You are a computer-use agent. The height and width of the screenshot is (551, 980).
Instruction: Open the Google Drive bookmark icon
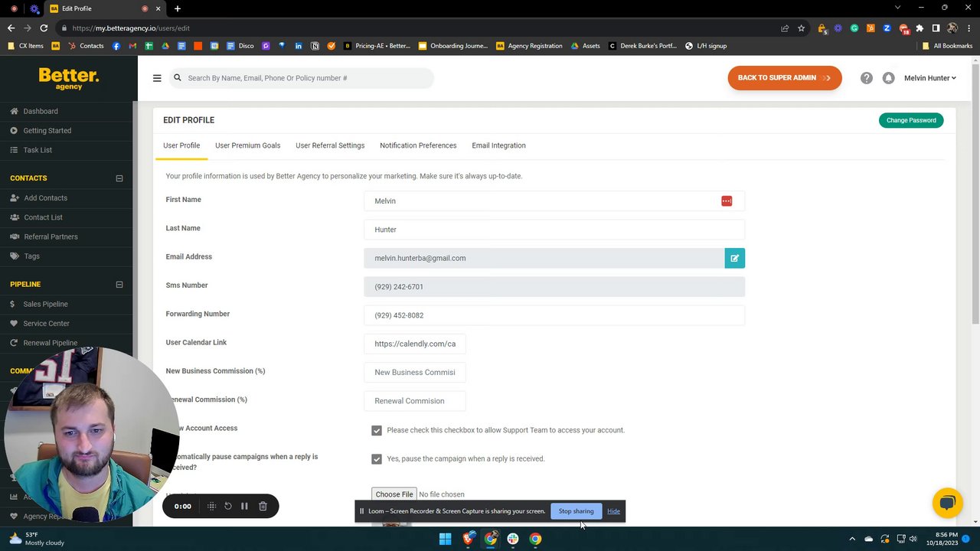click(x=165, y=46)
